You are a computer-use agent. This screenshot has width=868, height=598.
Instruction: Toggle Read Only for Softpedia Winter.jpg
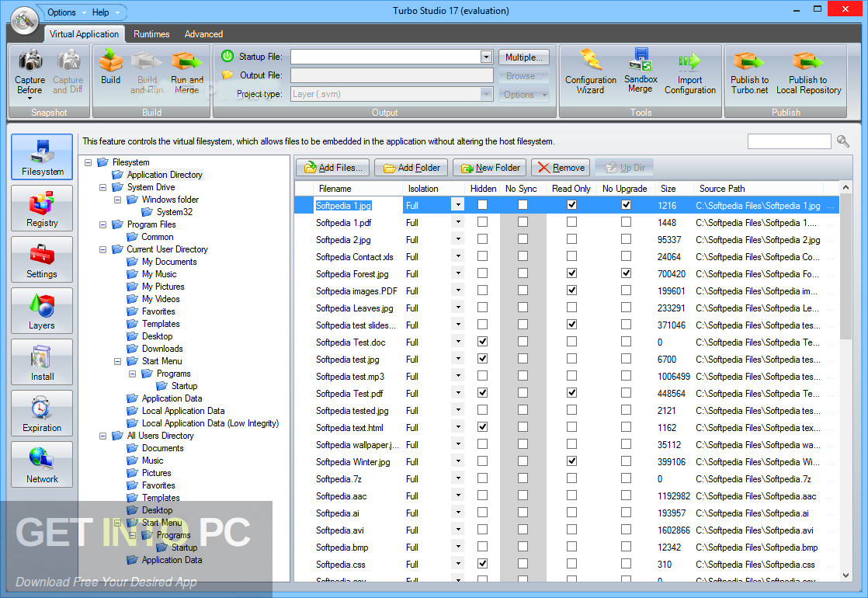tap(572, 461)
